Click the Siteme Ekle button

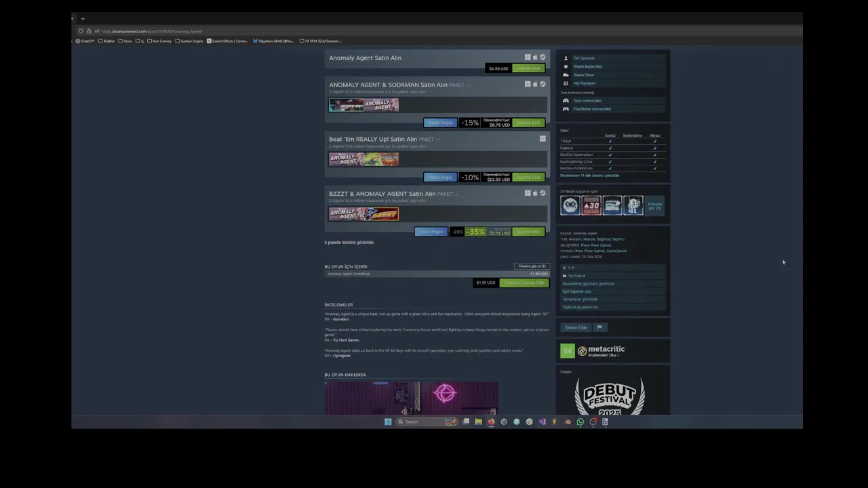[x=576, y=327]
